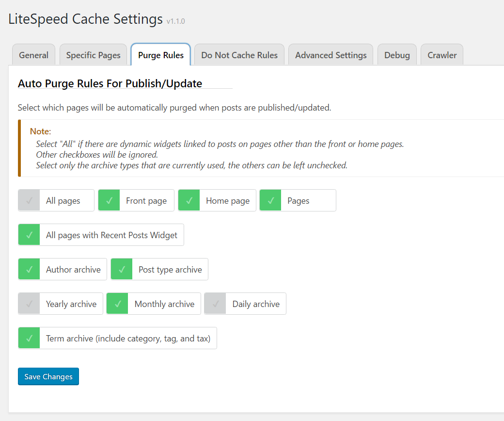Viewport: 504px width, 421px height.
Task: Click the 'Other checkboxes will be ignored.' line
Action: (x=97, y=155)
